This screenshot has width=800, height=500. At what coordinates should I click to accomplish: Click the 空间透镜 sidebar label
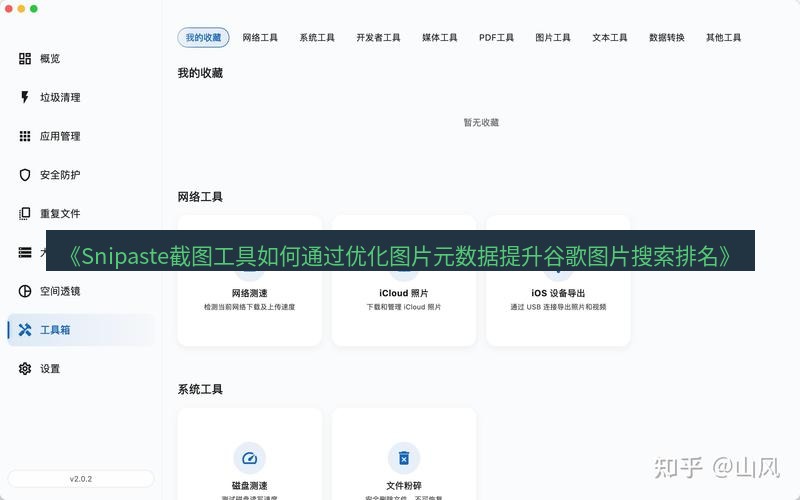(x=60, y=291)
